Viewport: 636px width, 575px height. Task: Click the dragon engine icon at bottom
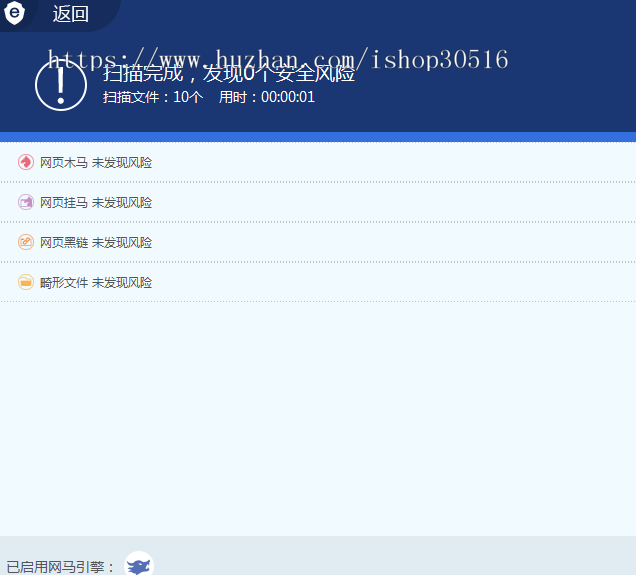[x=139, y=564]
